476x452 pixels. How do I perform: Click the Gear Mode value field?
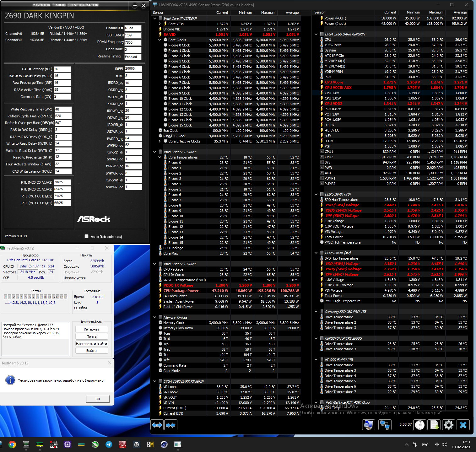tap(133, 50)
